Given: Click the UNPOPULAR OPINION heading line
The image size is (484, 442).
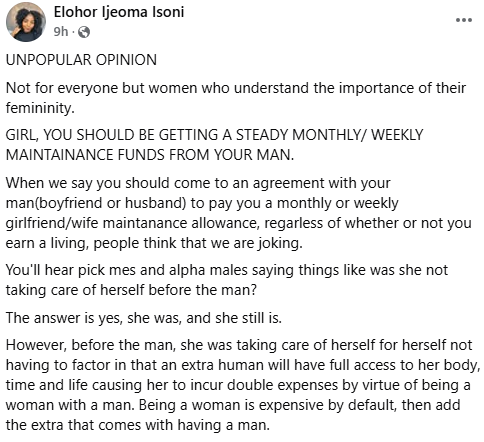Looking at the screenshot, I should point(81,60).
